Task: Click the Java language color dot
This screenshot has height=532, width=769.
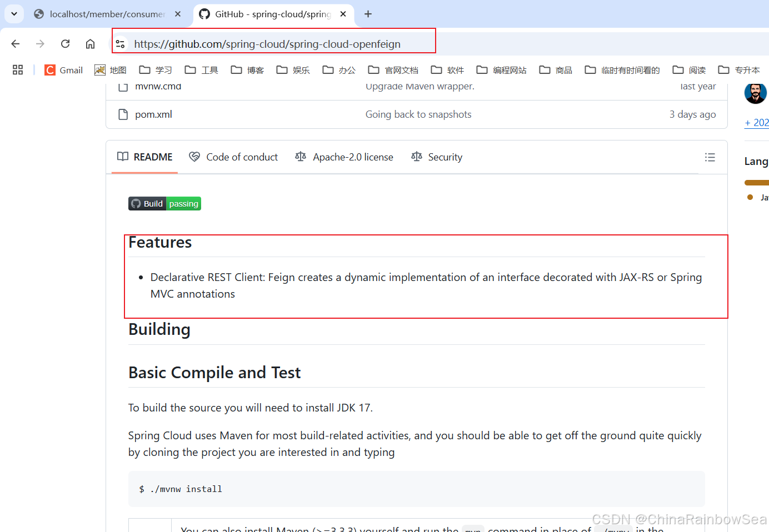Action: pyautogui.click(x=750, y=197)
